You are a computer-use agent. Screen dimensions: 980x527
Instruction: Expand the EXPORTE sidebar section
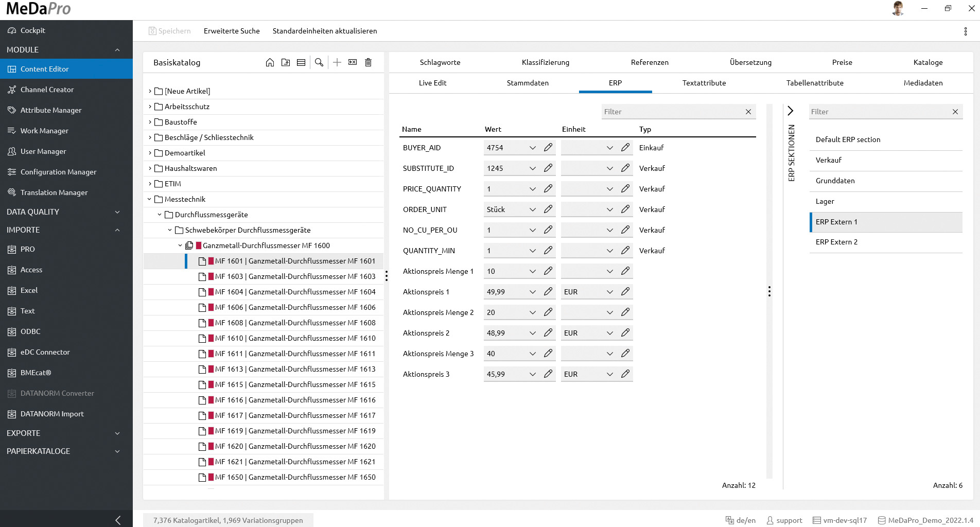(x=117, y=433)
